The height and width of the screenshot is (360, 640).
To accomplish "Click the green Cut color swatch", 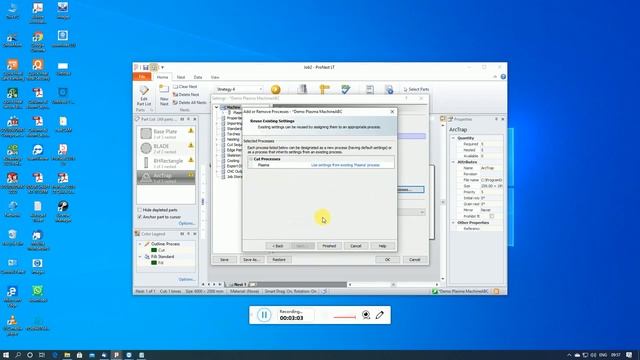I will [154, 250].
